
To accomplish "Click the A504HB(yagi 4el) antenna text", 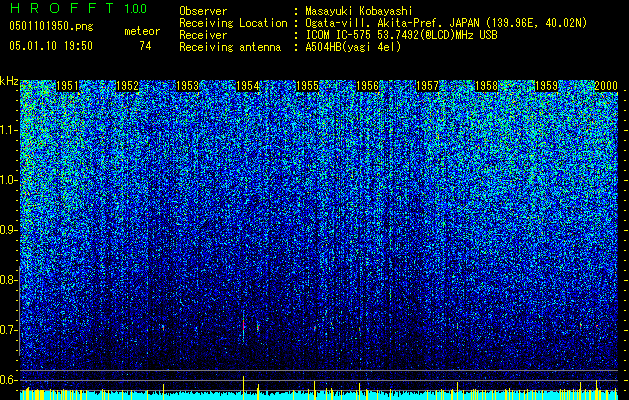I will point(353,47).
